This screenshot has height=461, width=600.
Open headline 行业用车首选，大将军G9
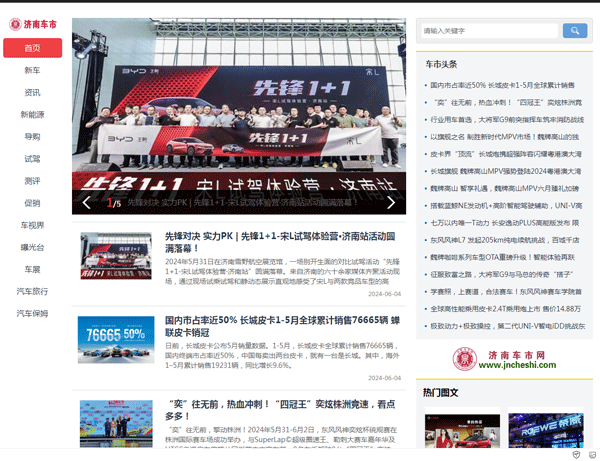click(x=507, y=120)
